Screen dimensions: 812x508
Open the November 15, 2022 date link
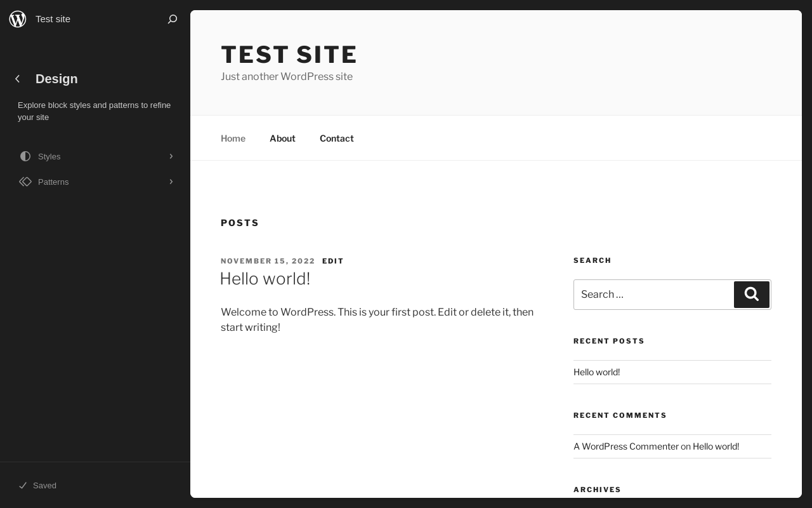coord(268,261)
